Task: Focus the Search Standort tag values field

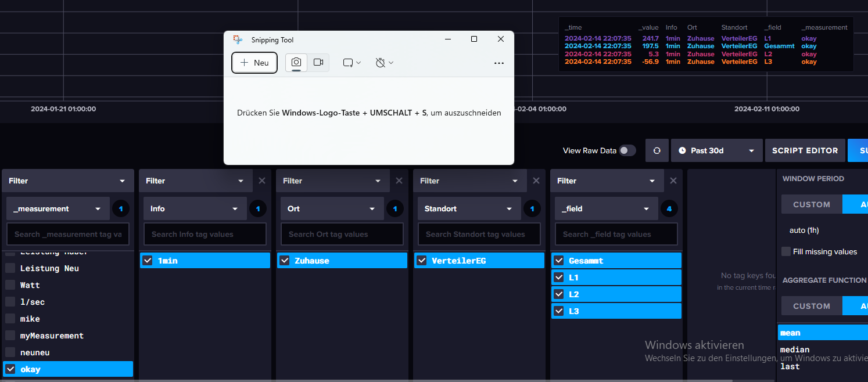Action: (479, 234)
